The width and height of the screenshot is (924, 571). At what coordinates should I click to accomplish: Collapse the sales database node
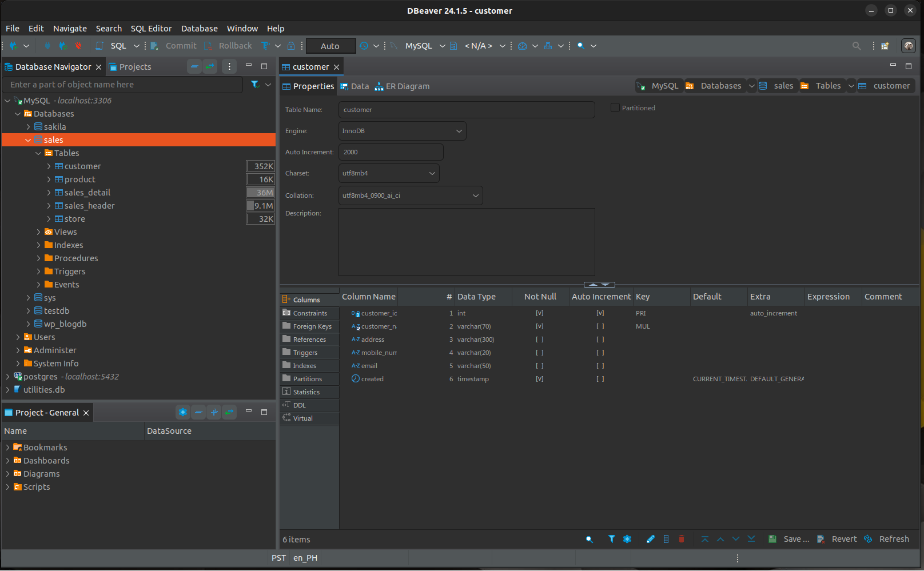pos(28,140)
